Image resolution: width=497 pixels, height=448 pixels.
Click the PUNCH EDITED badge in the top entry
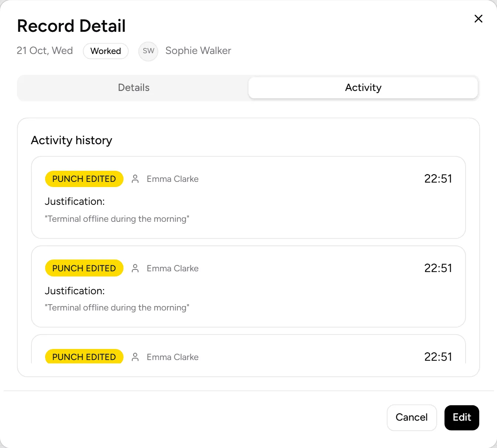point(84,179)
